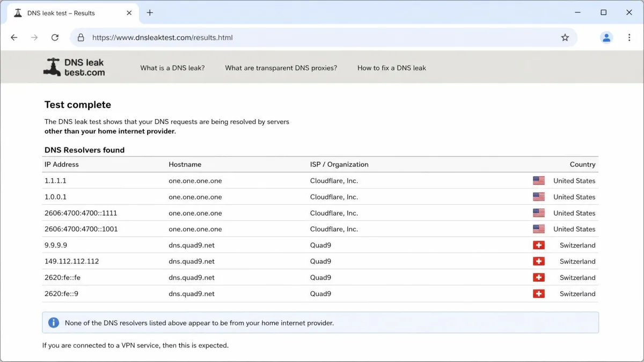Open 'How to fix a DNS leak' link
The height and width of the screenshot is (362, 644).
(x=392, y=68)
